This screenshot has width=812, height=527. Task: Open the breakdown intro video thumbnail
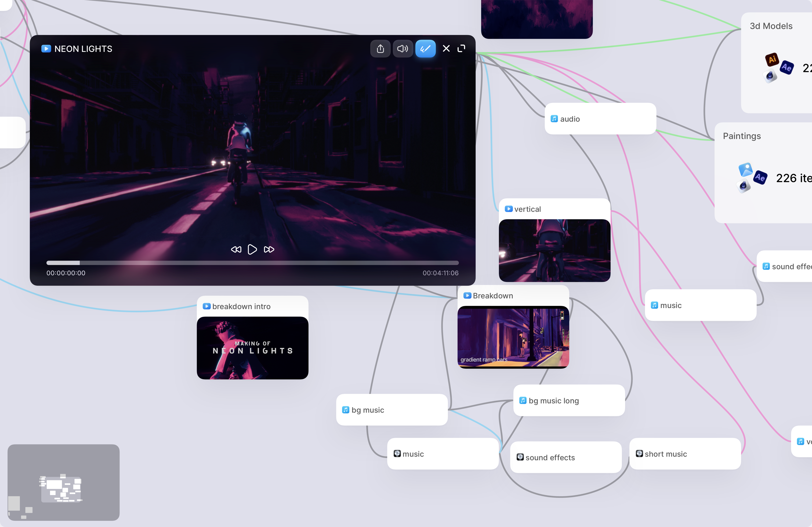[252, 348]
